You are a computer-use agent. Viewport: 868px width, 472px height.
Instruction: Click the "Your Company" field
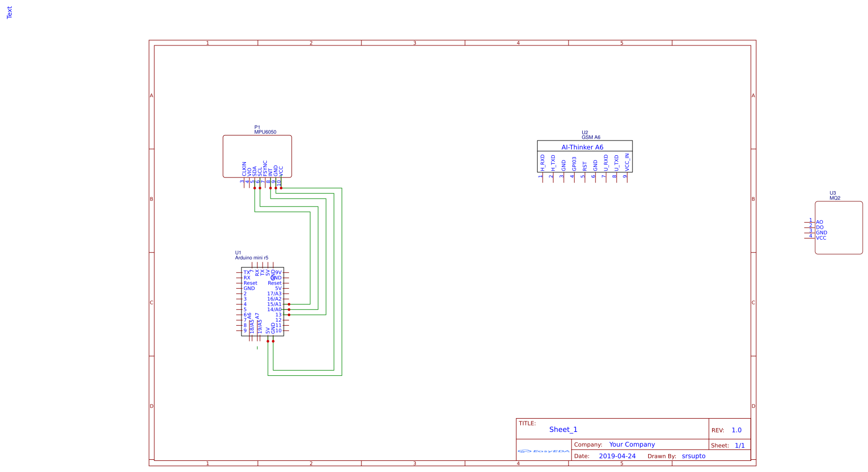click(632, 445)
